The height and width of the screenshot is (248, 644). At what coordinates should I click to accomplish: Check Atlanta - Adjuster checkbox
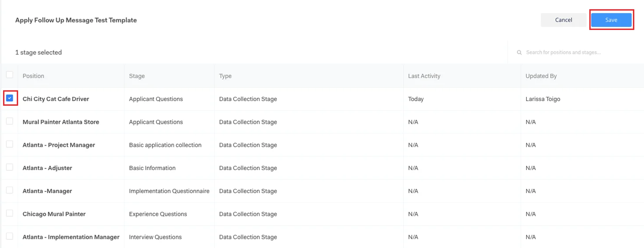point(9,167)
